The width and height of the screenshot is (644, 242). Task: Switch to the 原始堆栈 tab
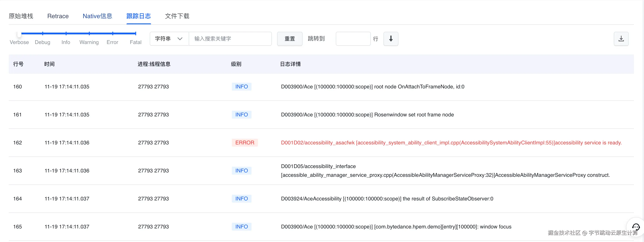tap(21, 16)
